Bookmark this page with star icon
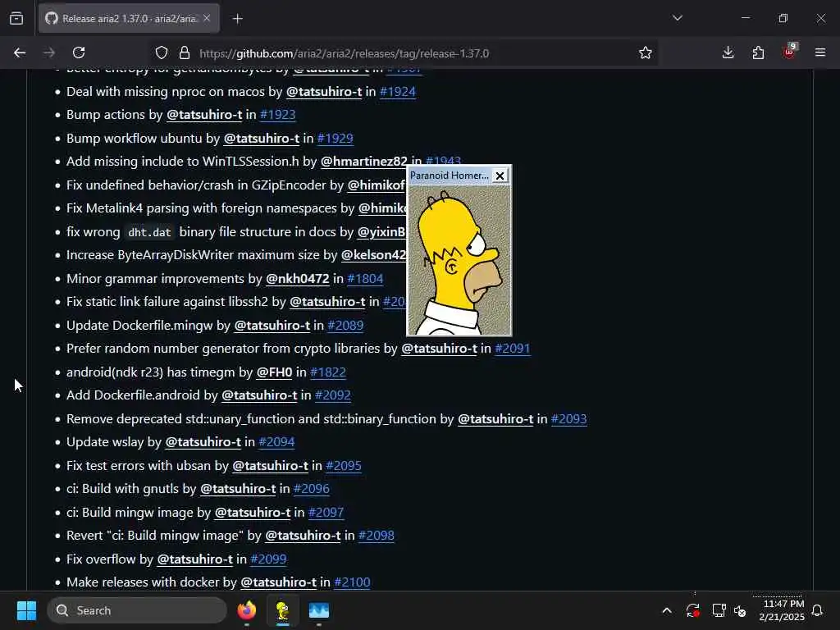 (646, 52)
